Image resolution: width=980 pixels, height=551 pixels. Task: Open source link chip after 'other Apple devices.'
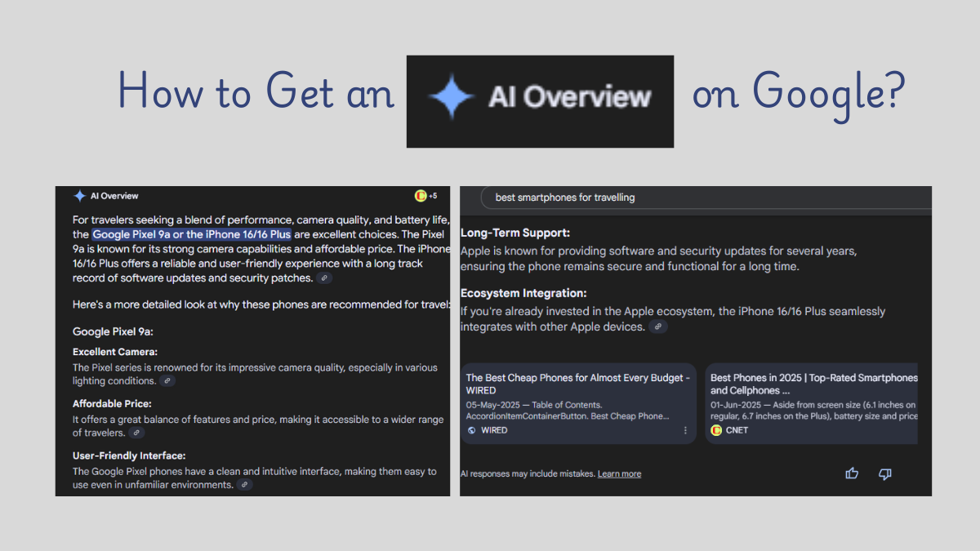click(x=658, y=327)
